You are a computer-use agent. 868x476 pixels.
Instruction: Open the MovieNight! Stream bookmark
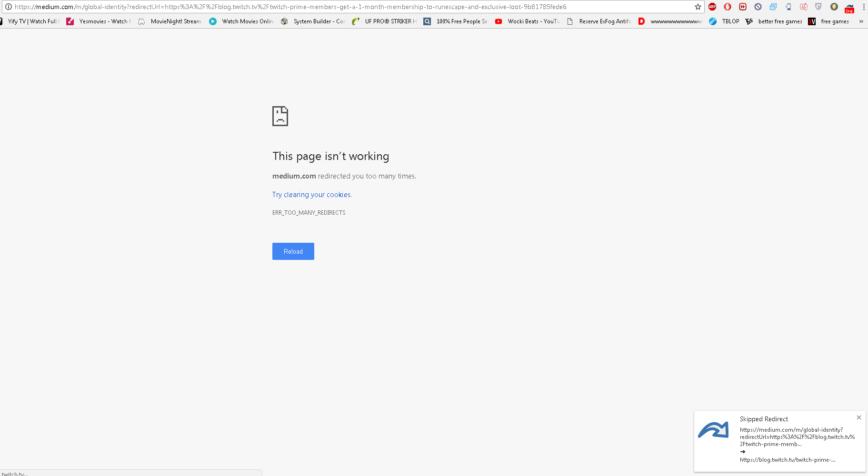(170, 21)
